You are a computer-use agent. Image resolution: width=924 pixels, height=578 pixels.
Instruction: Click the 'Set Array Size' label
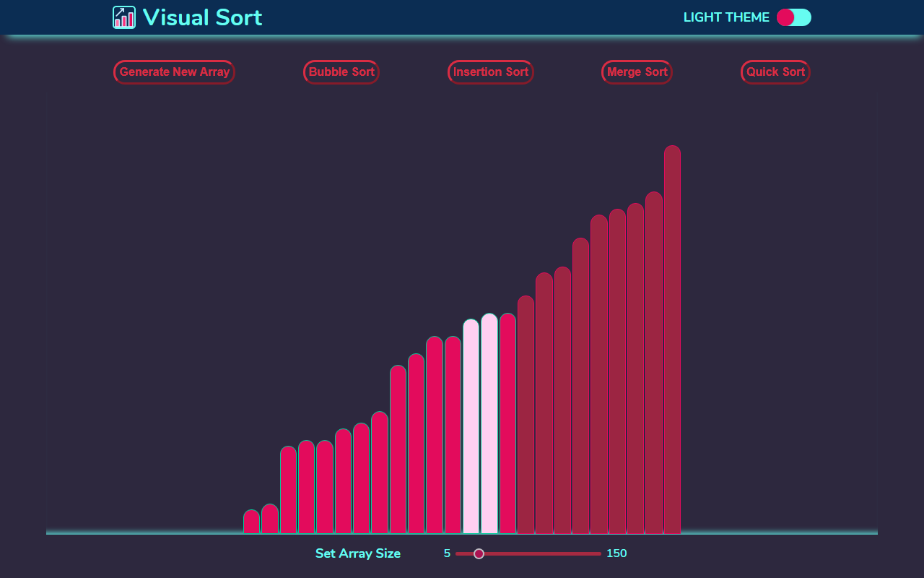(358, 553)
